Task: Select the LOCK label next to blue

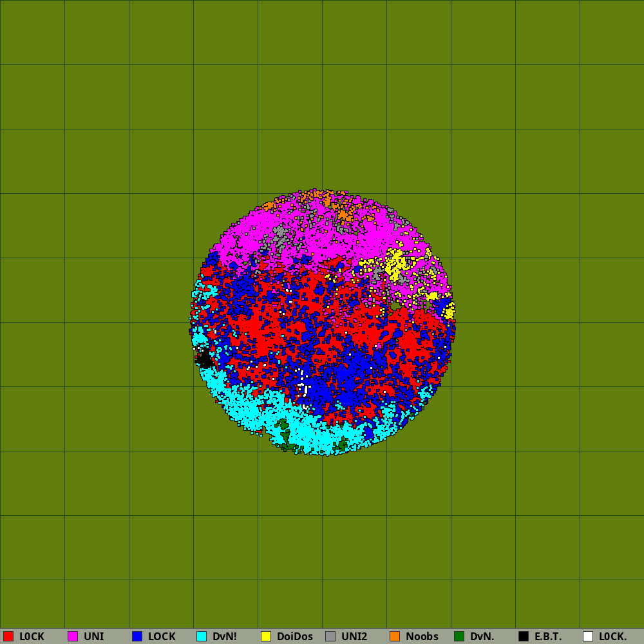Action: point(162,636)
